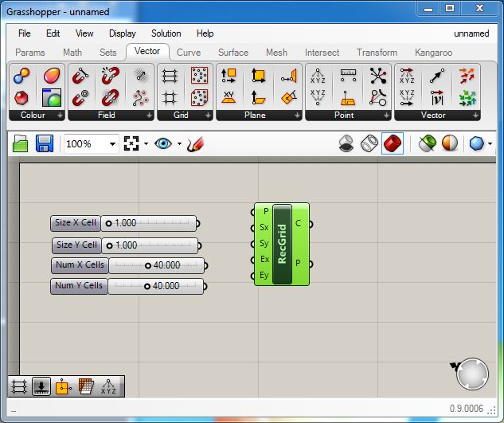This screenshot has height=423, width=504.
Task: Select the Line Charge magnet icon
Action: tap(80, 76)
